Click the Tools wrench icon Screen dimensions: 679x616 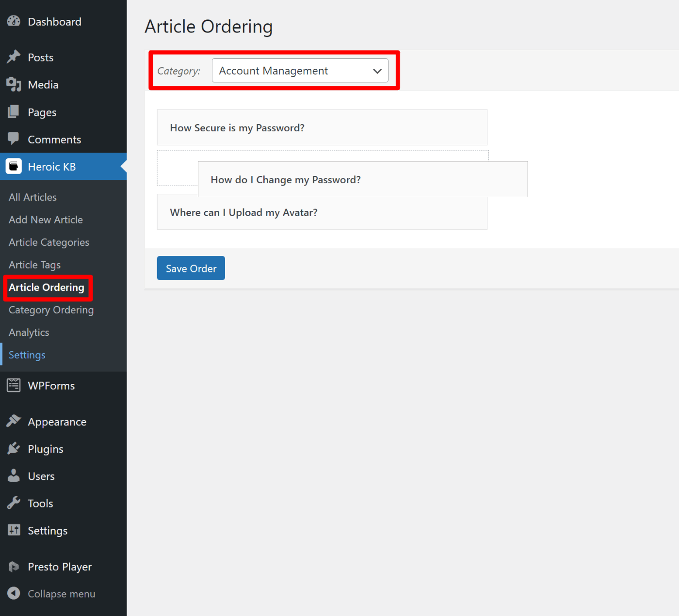point(14,503)
